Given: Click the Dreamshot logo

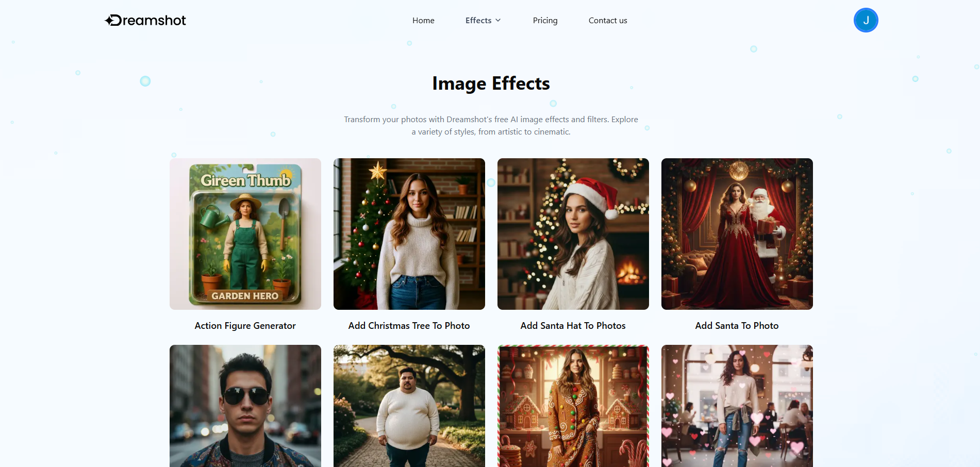Looking at the screenshot, I should 145,20.
